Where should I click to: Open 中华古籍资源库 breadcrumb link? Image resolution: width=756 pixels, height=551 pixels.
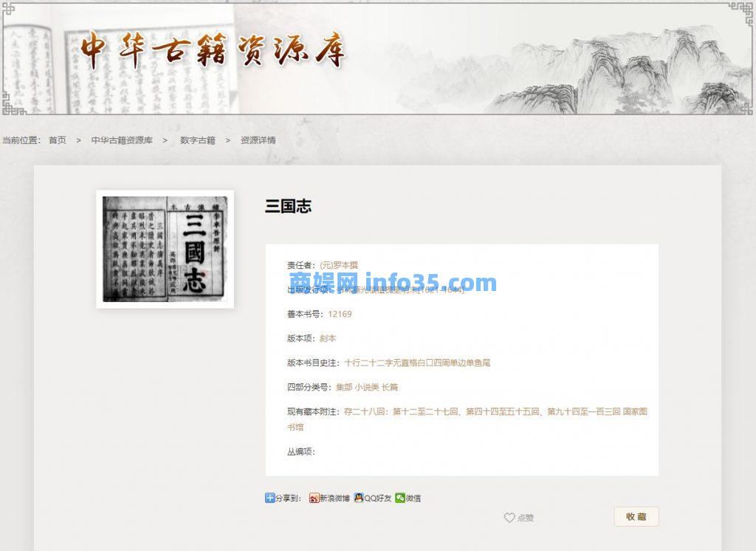[122, 140]
